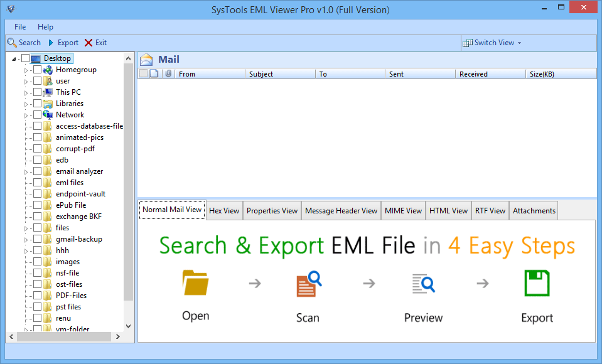Click the corrupt-pdf folder icon
This screenshot has width=602, height=364.
pos(48,149)
